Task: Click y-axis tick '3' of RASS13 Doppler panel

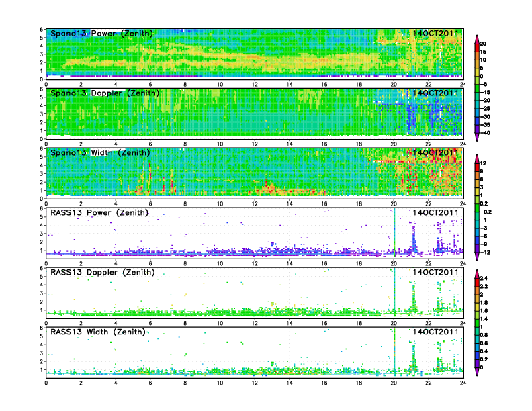Action: pyautogui.click(x=42, y=293)
